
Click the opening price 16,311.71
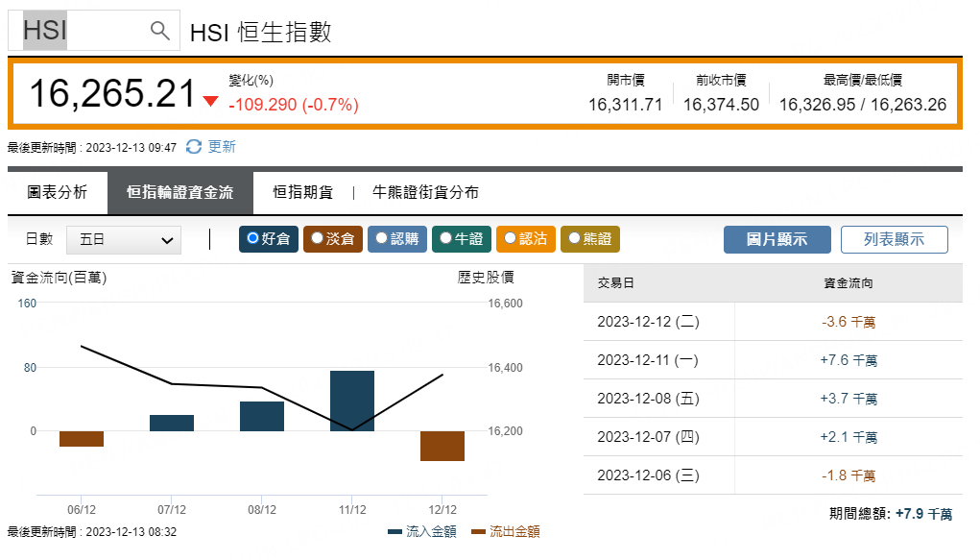(x=625, y=105)
